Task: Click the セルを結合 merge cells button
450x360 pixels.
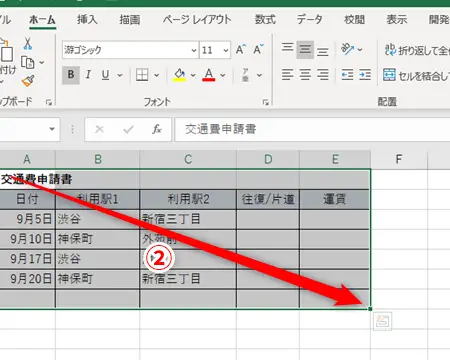Action: pyautogui.click(x=416, y=75)
